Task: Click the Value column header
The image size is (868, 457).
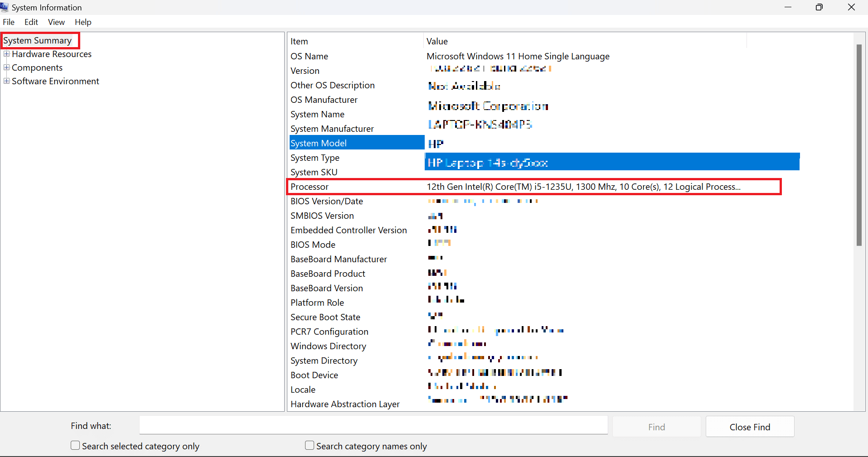Action: click(585, 41)
